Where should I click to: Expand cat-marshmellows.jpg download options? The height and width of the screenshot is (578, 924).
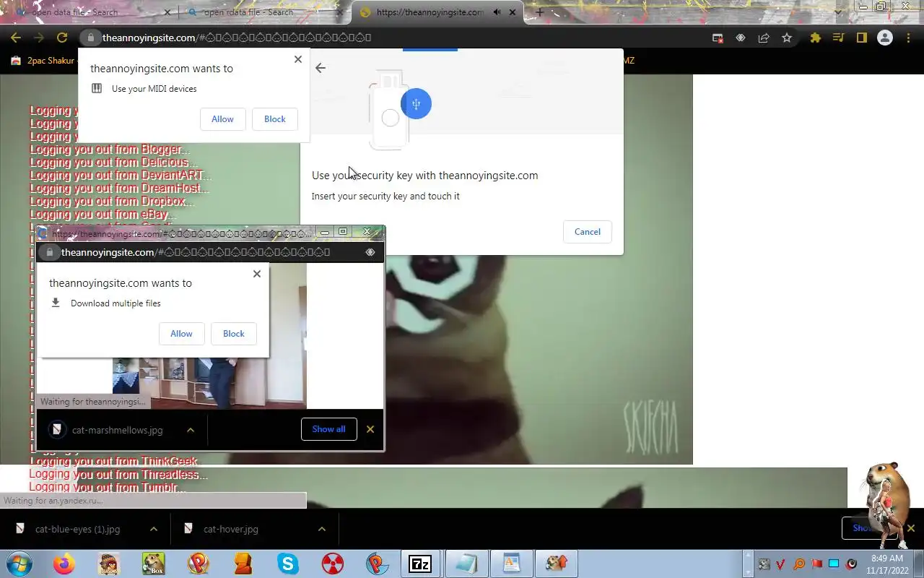click(x=191, y=430)
